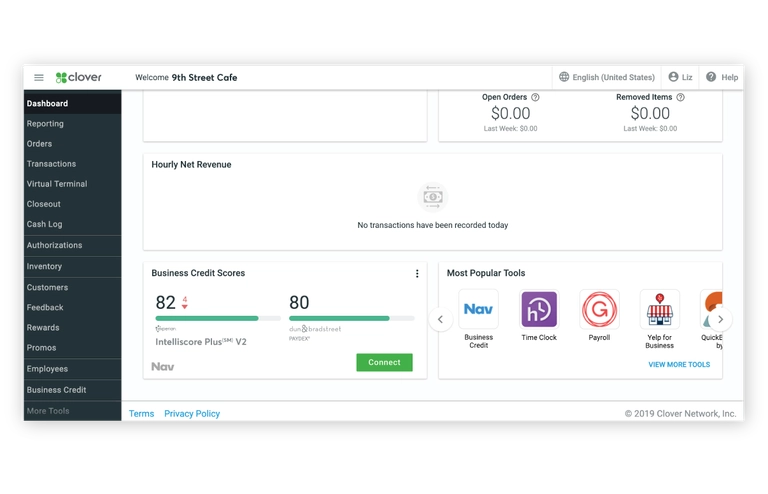This screenshot has width=768, height=494.
Task: Select Virtual Terminal in the sidebar
Action: click(x=57, y=184)
